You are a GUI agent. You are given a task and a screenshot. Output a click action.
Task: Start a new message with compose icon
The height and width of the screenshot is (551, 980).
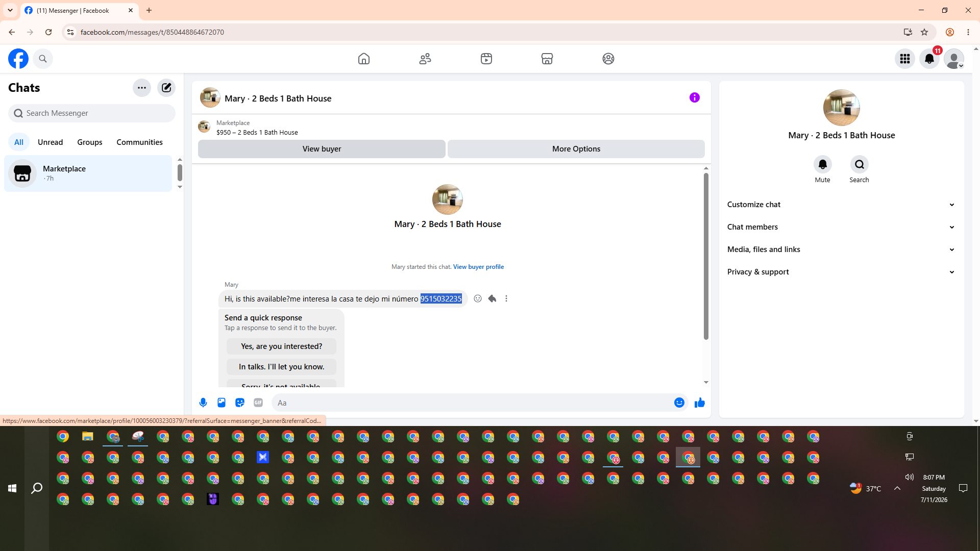coord(166,88)
